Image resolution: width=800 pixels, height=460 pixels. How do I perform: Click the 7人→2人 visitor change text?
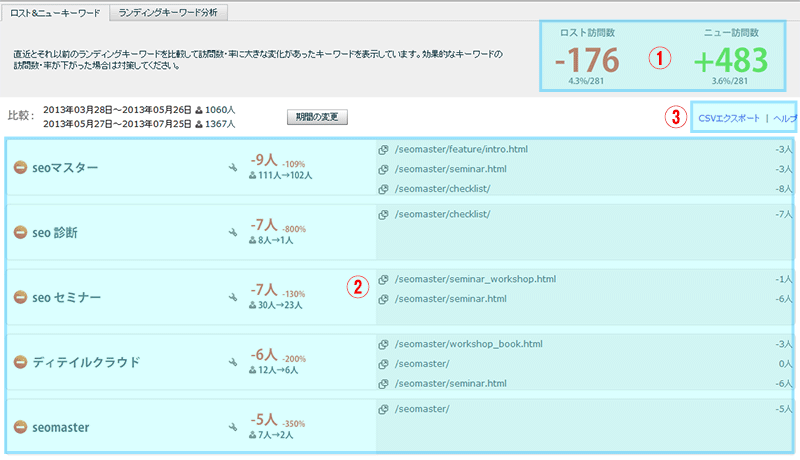point(276,435)
